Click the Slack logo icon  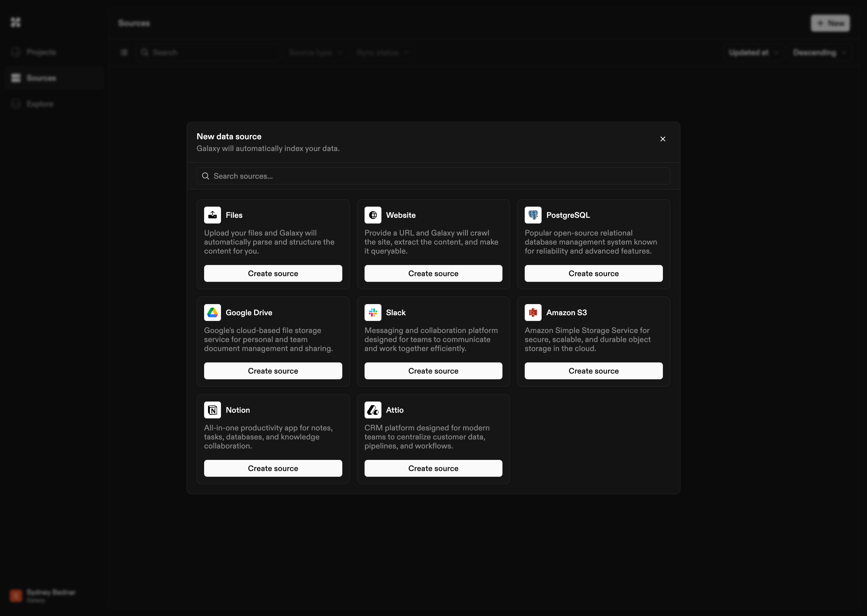click(x=373, y=313)
